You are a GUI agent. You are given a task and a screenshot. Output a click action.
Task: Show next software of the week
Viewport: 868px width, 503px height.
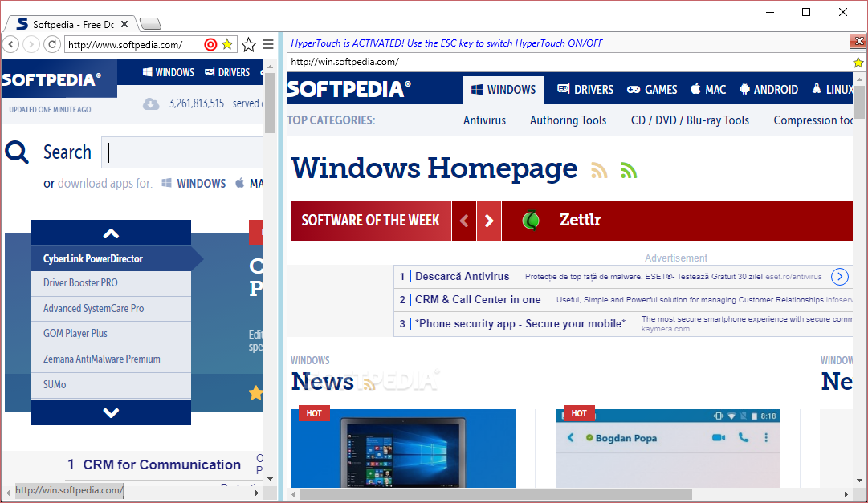coord(489,221)
